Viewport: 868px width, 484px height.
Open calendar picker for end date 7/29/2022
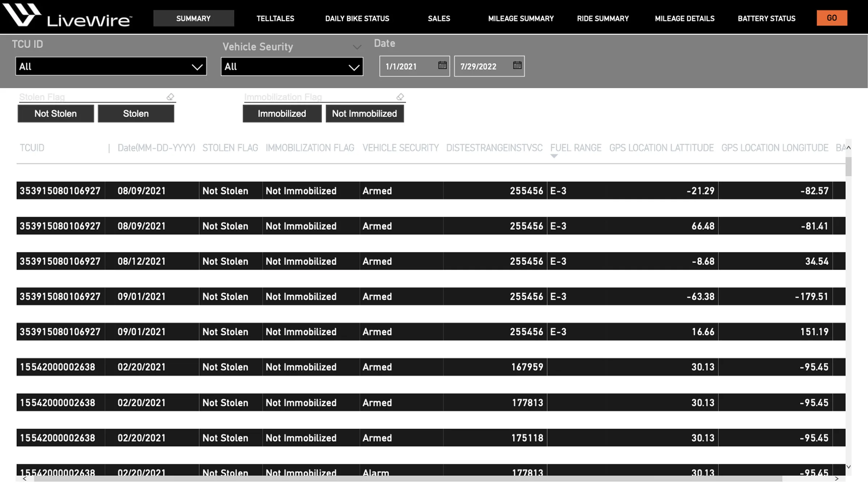pyautogui.click(x=517, y=65)
